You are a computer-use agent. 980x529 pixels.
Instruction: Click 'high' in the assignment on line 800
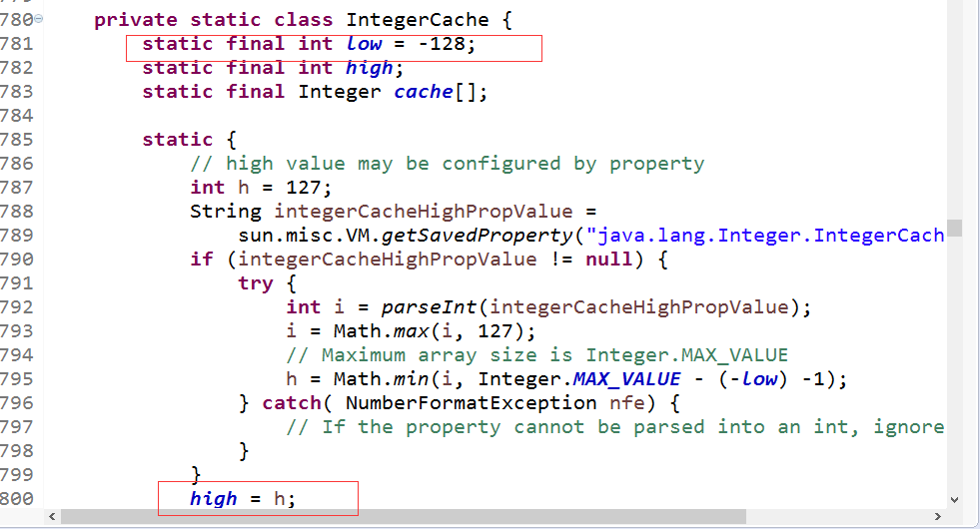coord(214,499)
